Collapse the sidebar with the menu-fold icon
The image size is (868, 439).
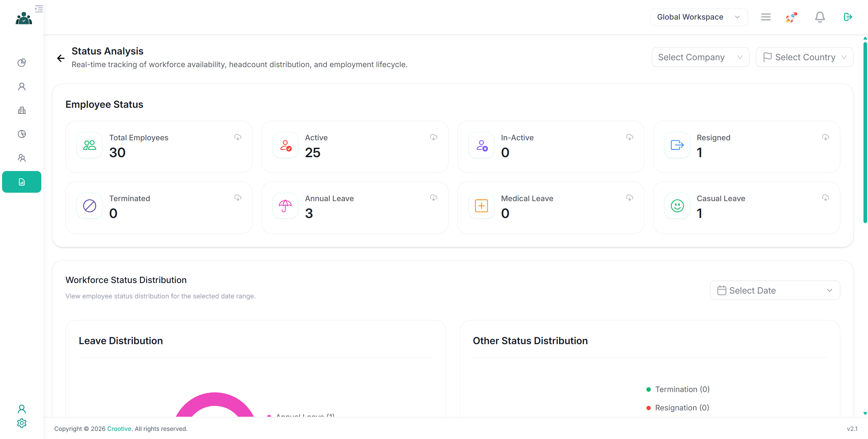tap(39, 9)
